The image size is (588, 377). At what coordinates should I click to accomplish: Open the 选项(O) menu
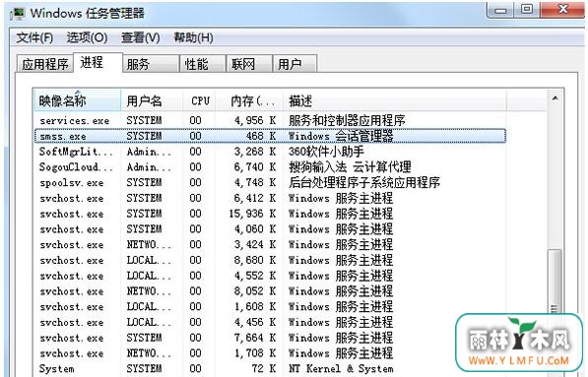87,37
